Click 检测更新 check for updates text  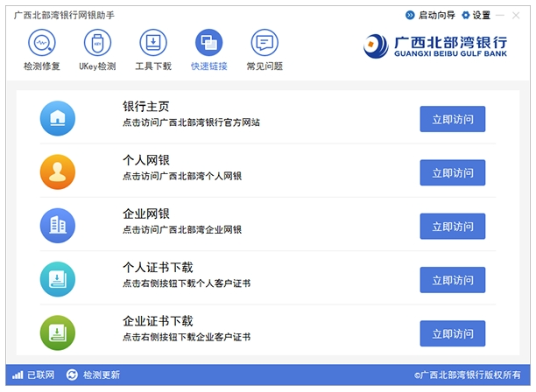tap(102, 374)
